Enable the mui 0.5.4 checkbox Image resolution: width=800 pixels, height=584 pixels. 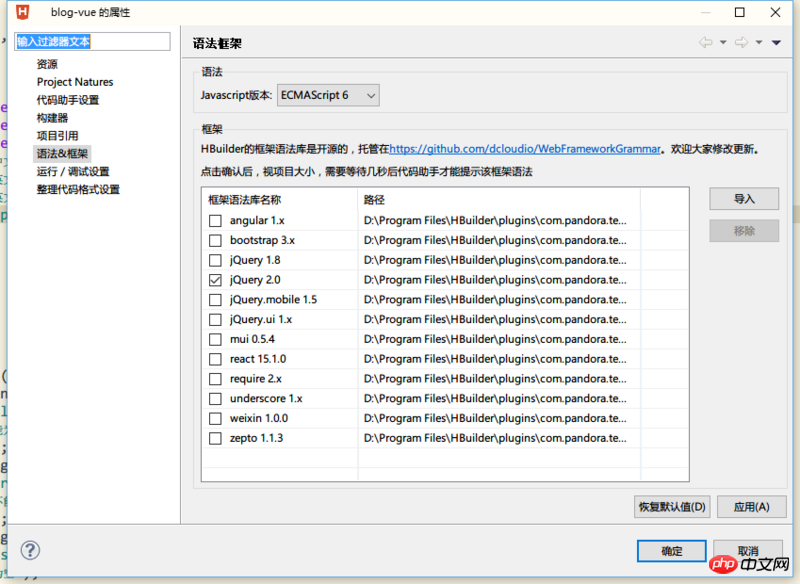point(215,339)
